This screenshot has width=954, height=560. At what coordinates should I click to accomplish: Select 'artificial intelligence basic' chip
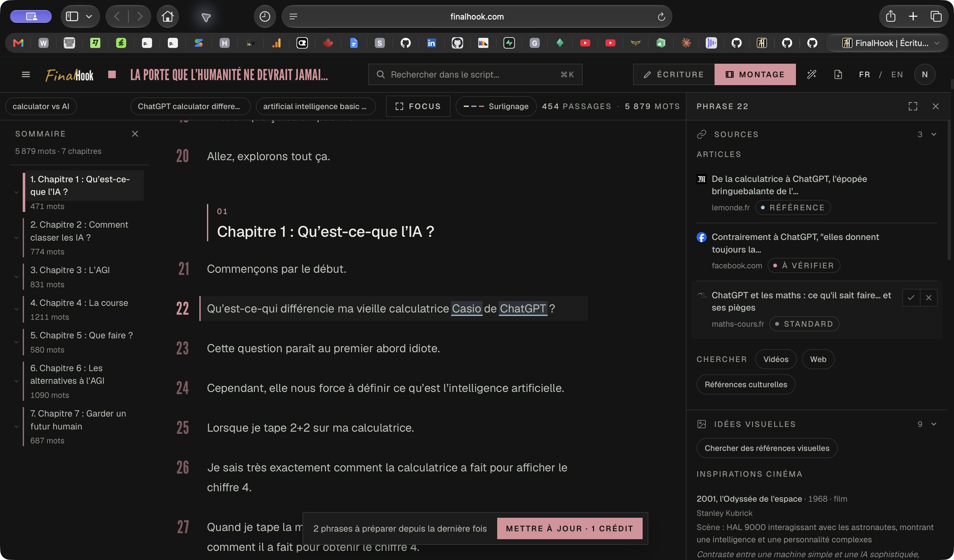(316, 106)
